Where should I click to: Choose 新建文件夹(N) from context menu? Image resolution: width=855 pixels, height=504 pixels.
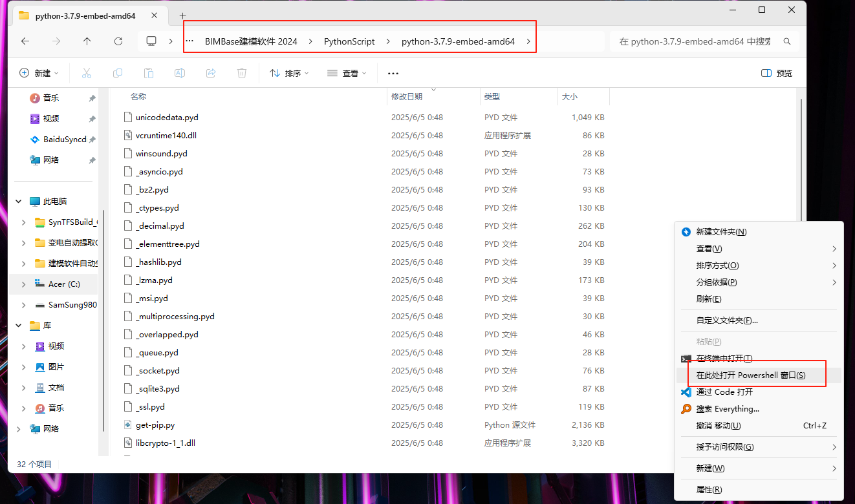(x=759, y=232)
